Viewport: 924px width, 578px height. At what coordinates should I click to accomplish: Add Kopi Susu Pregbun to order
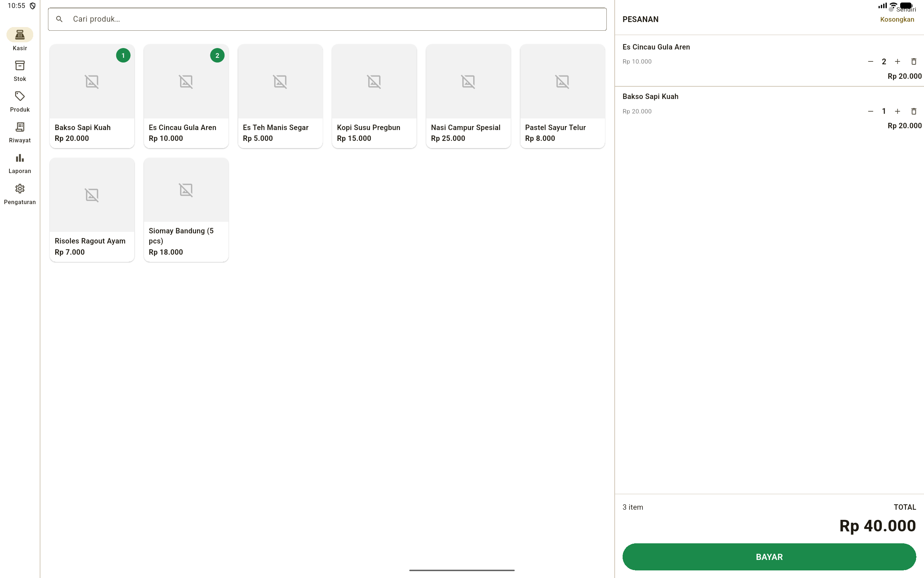[374, 96]
